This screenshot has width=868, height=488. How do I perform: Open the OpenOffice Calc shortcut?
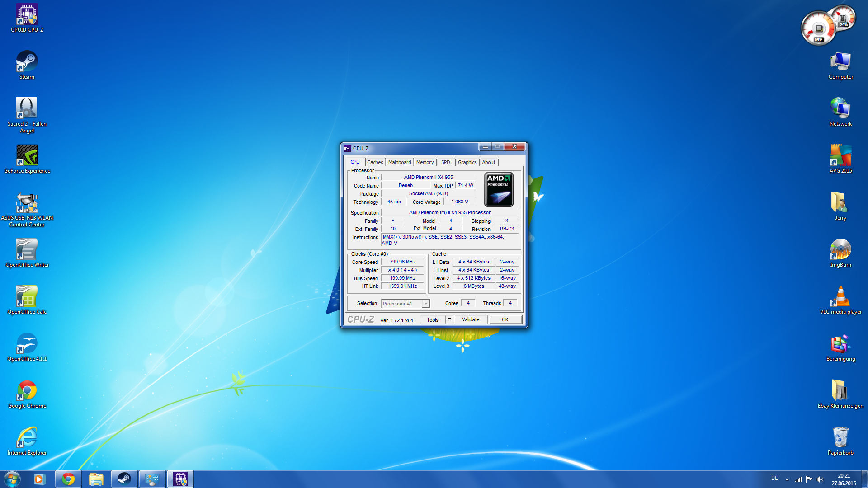pyautogui.click(x=27, y=296)
